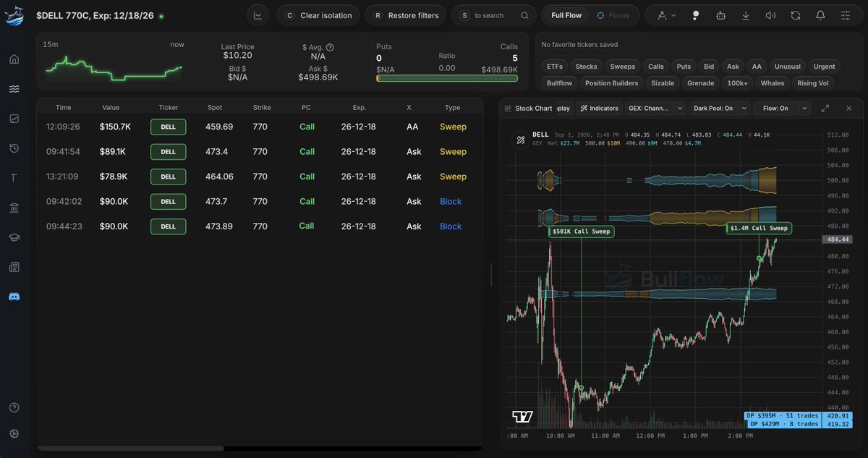Toggle the Whales filter chip
The width and height of the screenshot is (868, 458).
point(773,83)
